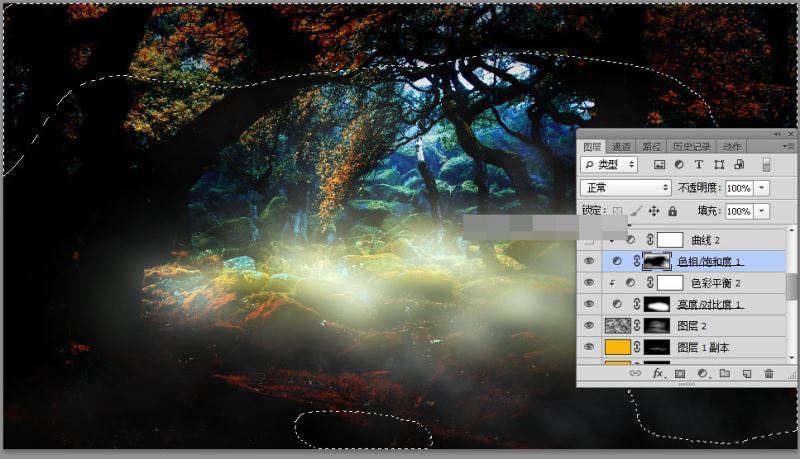Create a new layer
Screen dimensions: 800x459
[747, 373]
